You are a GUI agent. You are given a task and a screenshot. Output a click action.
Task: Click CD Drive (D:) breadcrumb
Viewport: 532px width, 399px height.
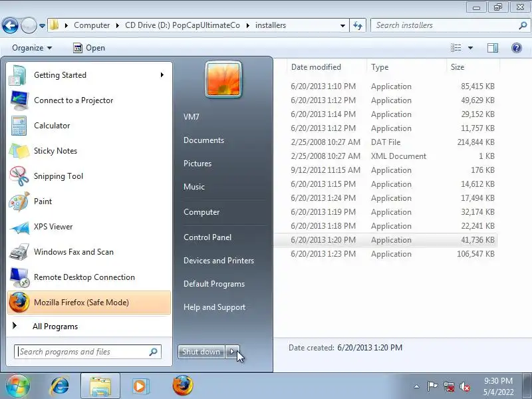[182, 25]
